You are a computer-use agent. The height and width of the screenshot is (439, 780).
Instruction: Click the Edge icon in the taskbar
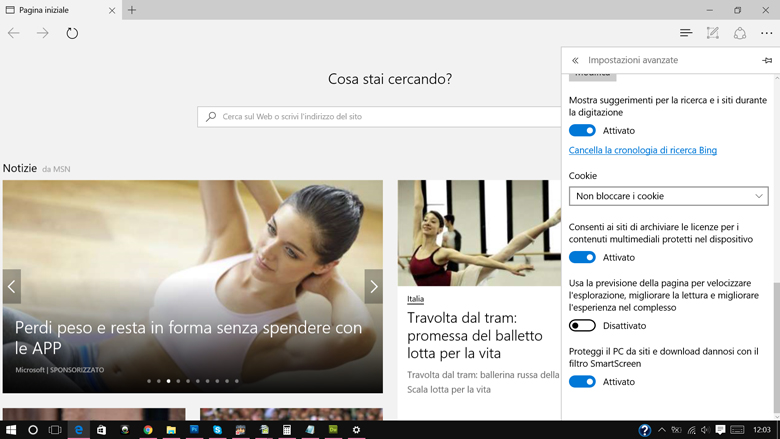(78, 430)
